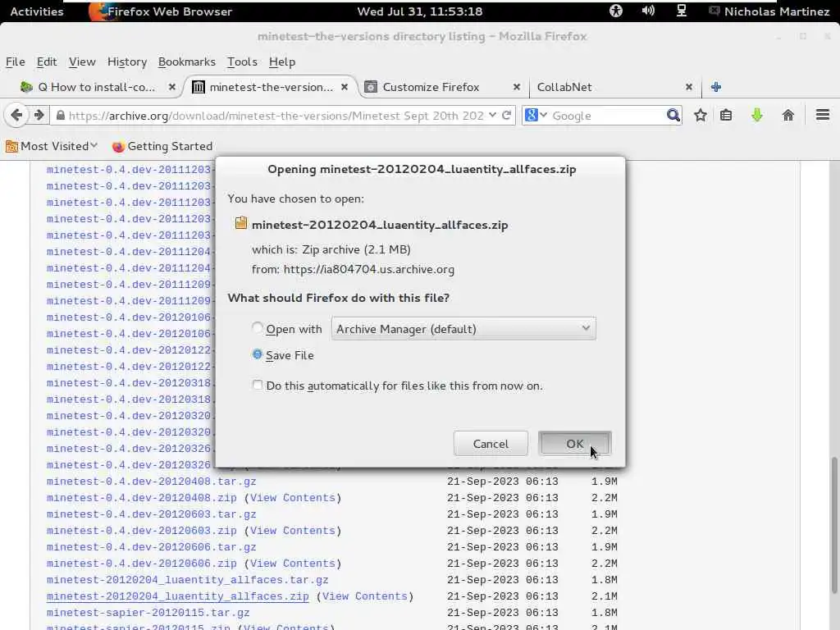
Task: Open the Tools menu
Action: (242, 62)
